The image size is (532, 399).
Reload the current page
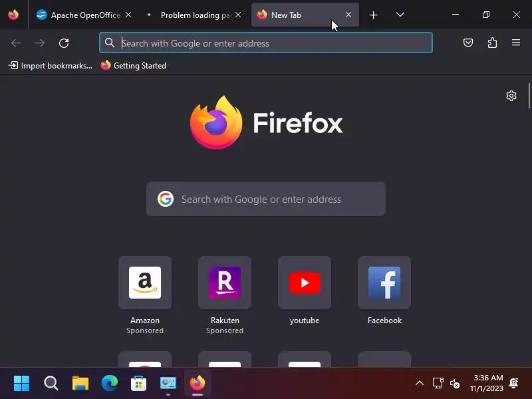64,43
